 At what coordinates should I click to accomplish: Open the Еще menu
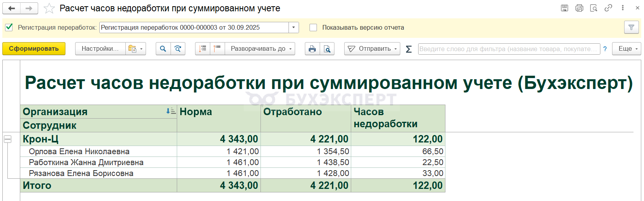tap(626, 49)
